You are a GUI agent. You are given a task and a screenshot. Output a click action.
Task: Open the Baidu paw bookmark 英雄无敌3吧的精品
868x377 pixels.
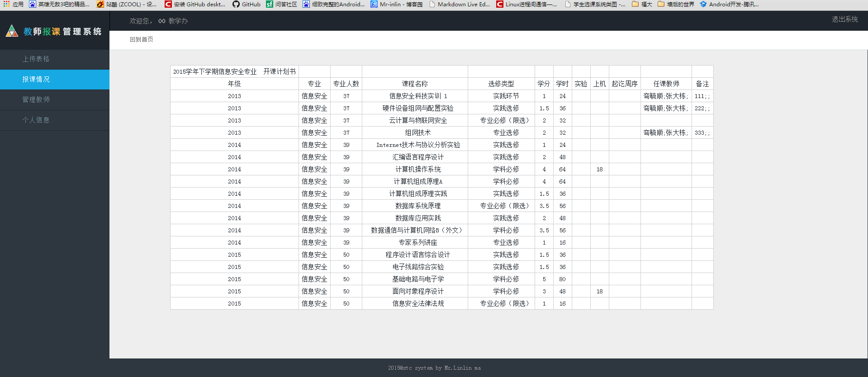pos(59,4)
